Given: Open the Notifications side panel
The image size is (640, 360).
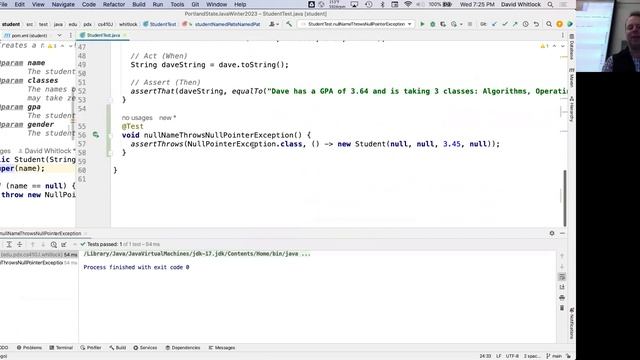Looking at the screenshot, I should click(572, 323).
